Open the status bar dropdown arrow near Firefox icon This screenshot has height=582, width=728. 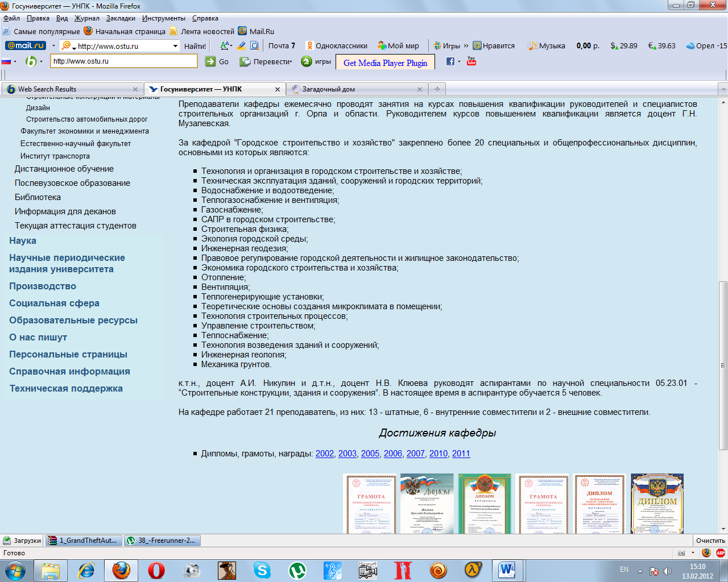(x=693, y=552)
